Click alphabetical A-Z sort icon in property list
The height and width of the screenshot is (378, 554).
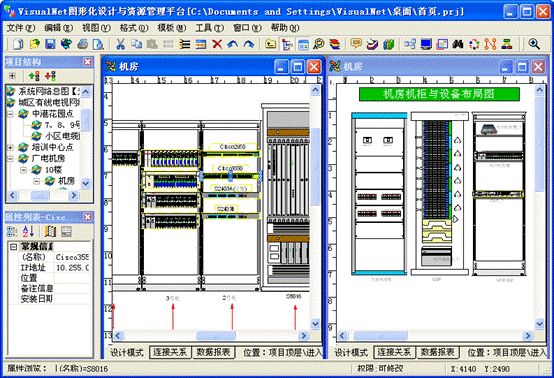pyautogui.click(x=28, y=232)
